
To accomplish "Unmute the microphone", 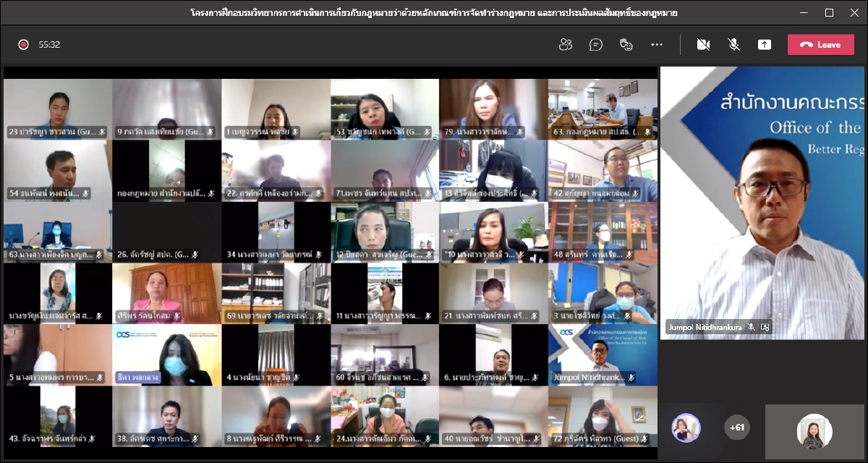I will pyautogui.click(x=733, y=44).
